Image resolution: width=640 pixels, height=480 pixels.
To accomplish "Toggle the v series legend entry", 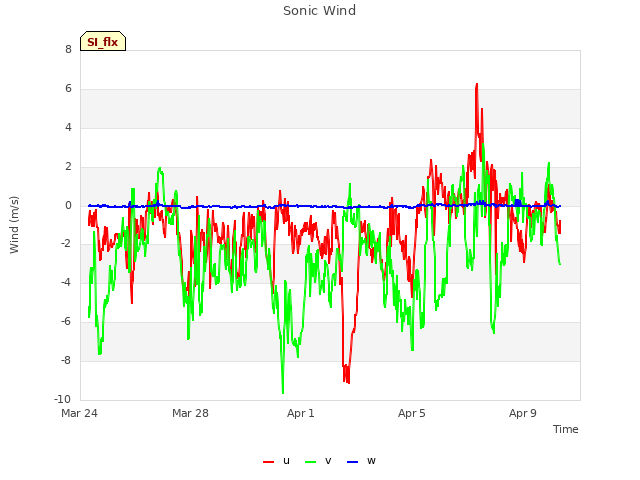I will point(318,461).
